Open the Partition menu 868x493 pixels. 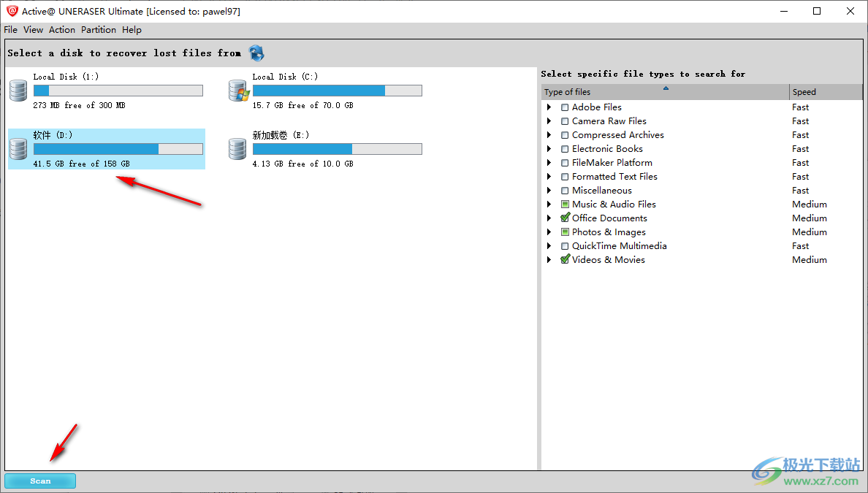click(x=99, y=30)
